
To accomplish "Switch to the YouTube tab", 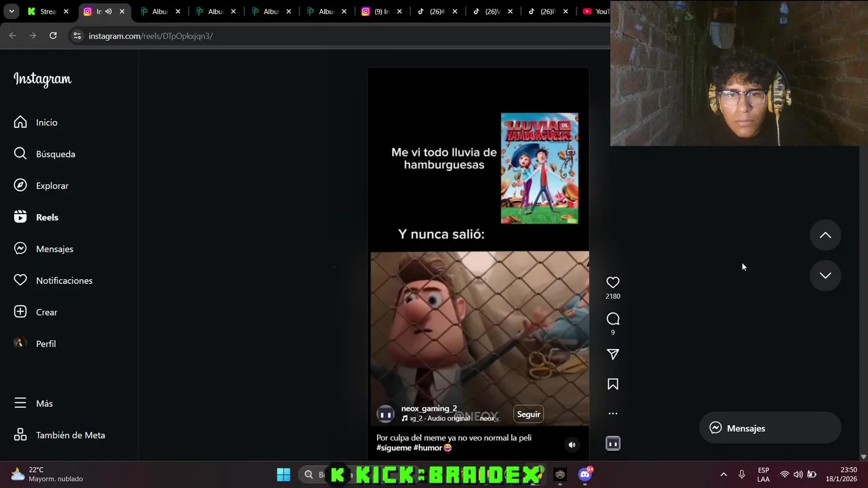I will 595,12.
